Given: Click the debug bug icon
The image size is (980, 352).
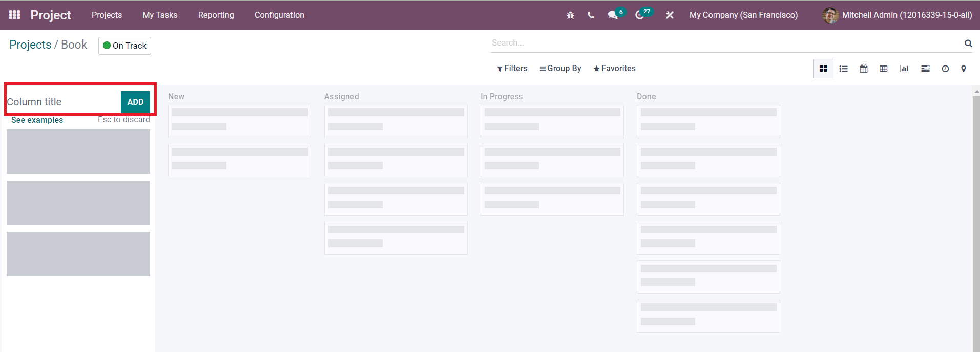Looking at the screenshot, I should (570, 15).
